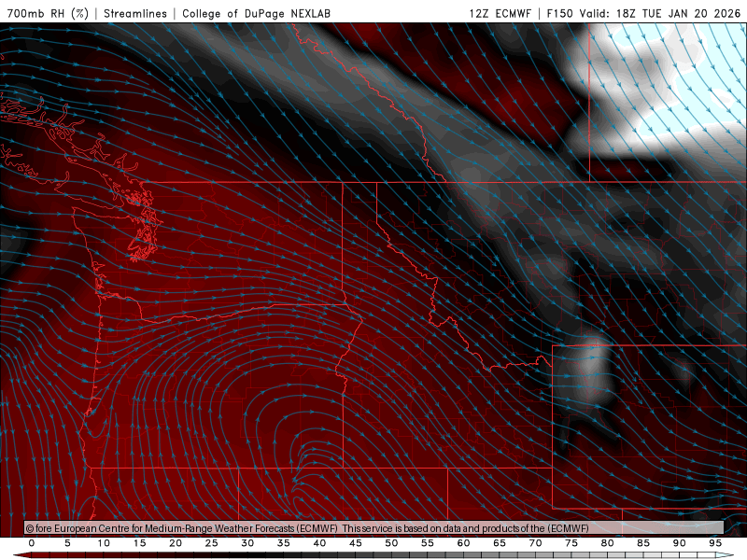
Task: Choose the "70" label on the legend
Action: coord(535,543)
